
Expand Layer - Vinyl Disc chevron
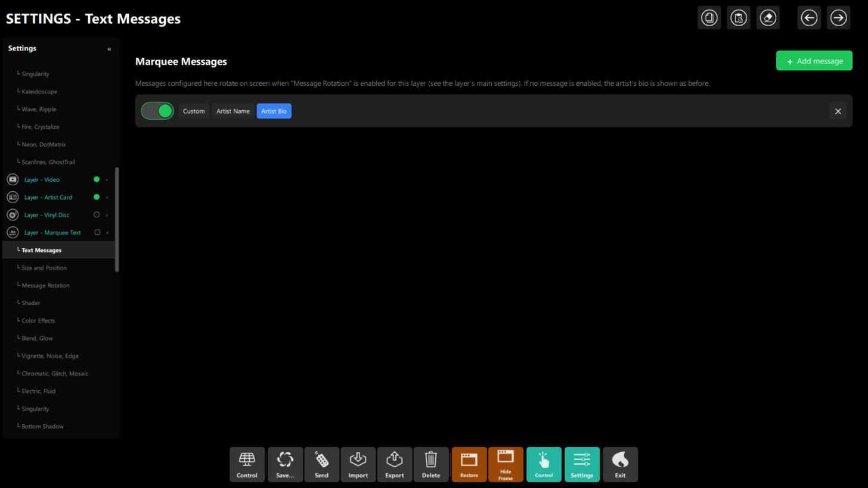coord(107,215)
